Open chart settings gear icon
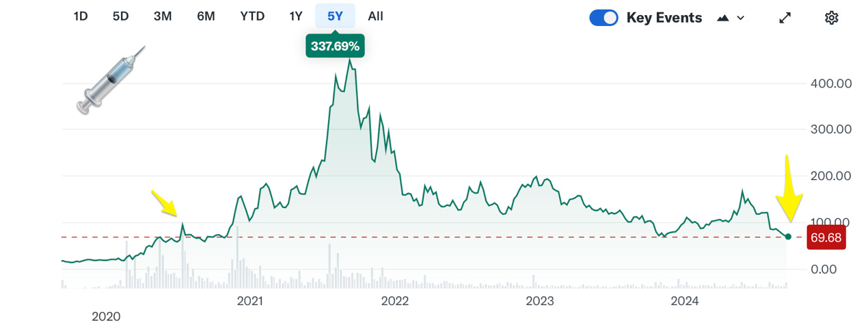 click(x=831, y=18)
